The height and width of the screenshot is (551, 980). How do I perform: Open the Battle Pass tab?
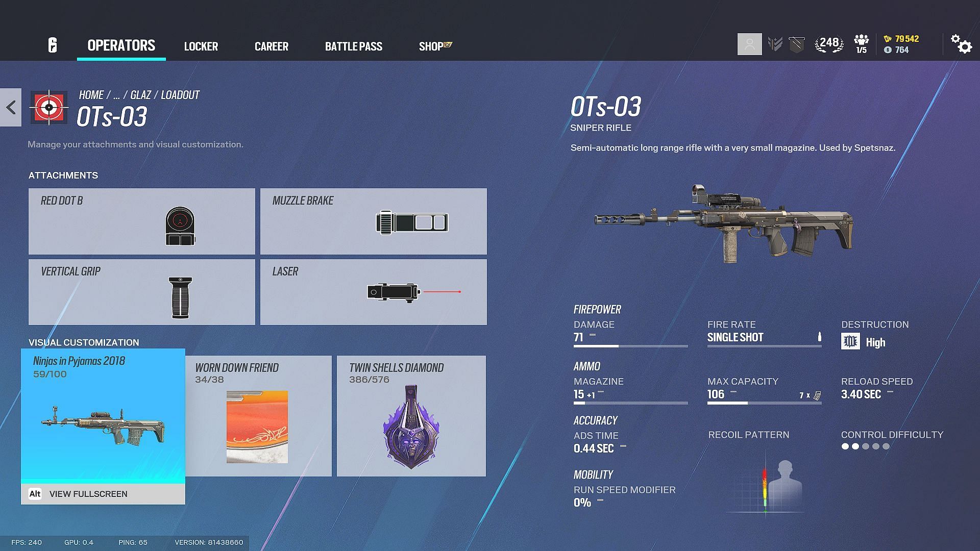pos(353,46)
